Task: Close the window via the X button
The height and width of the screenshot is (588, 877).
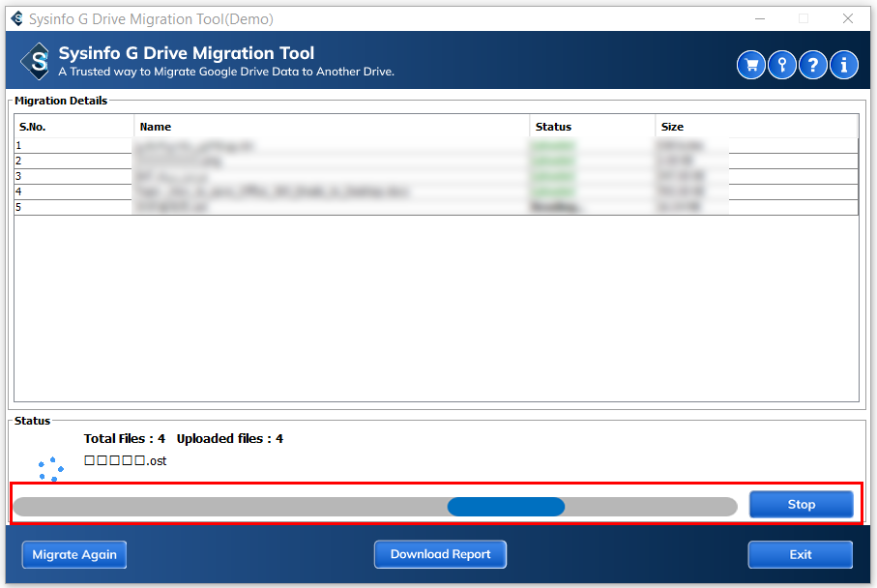Action: click(x=848, y=19)
